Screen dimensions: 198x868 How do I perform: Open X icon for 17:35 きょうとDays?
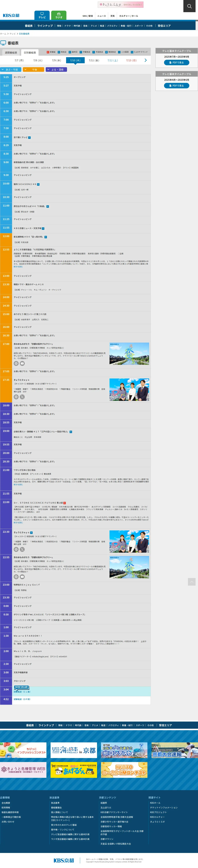click(22, 397)
